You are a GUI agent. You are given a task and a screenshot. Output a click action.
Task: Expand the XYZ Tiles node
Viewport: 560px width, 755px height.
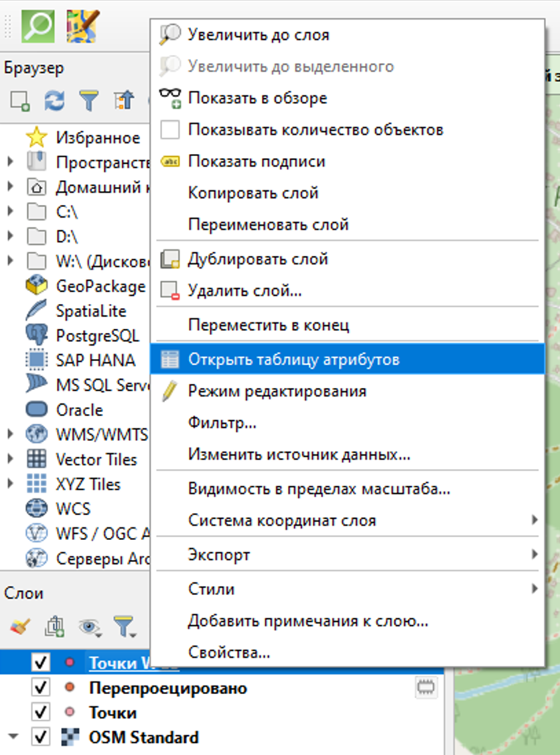pos(10,483)
